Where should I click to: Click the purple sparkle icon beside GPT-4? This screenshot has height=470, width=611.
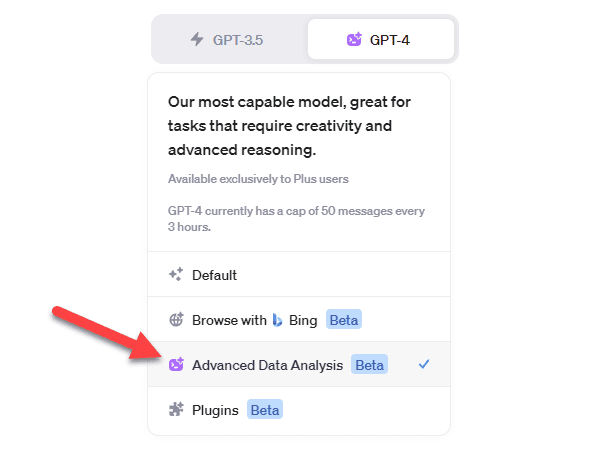pos(354,39)
